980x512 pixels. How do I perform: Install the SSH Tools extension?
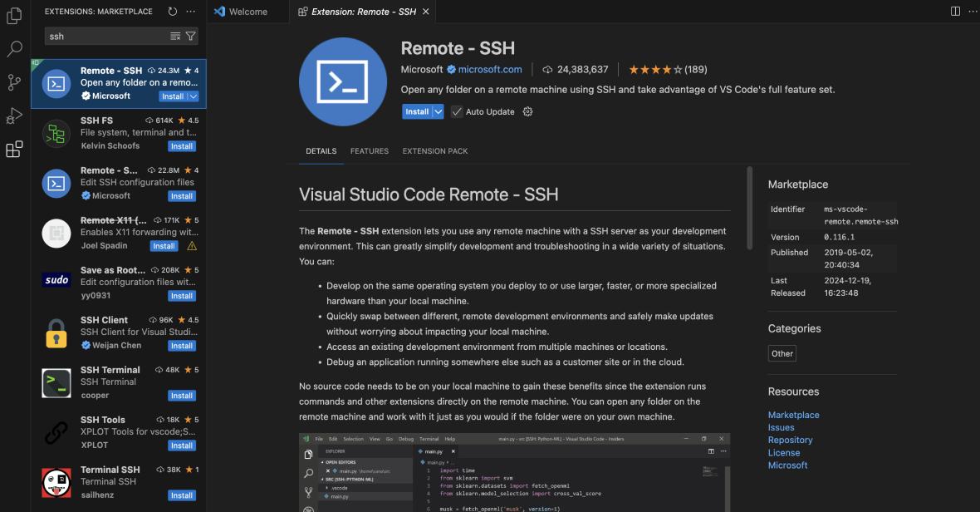point(182,446)
